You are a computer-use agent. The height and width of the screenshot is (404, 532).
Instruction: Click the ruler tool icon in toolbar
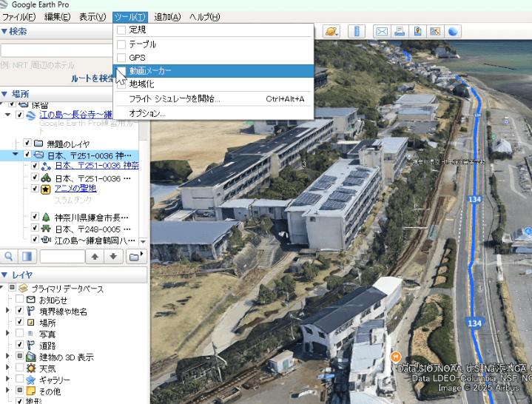[x=357, y=31]
